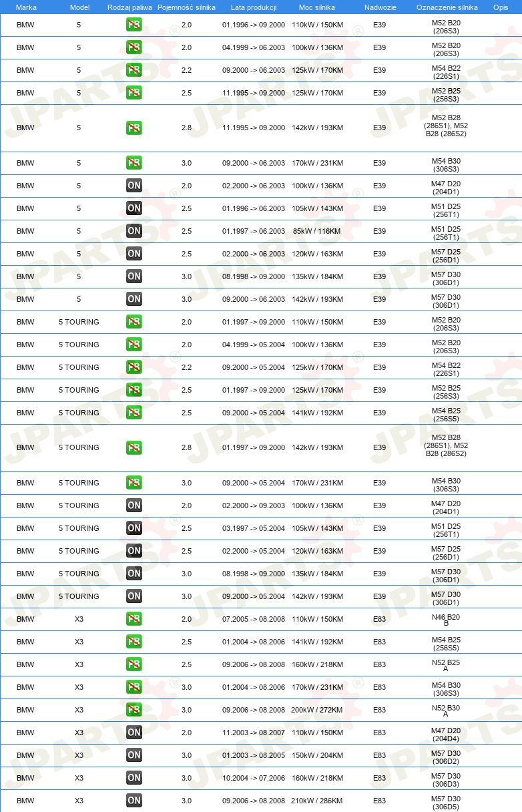Select the 03.1997 -> 05.2004 production years cell
This screenshot has height=812, width=522.
pos(254,528)
